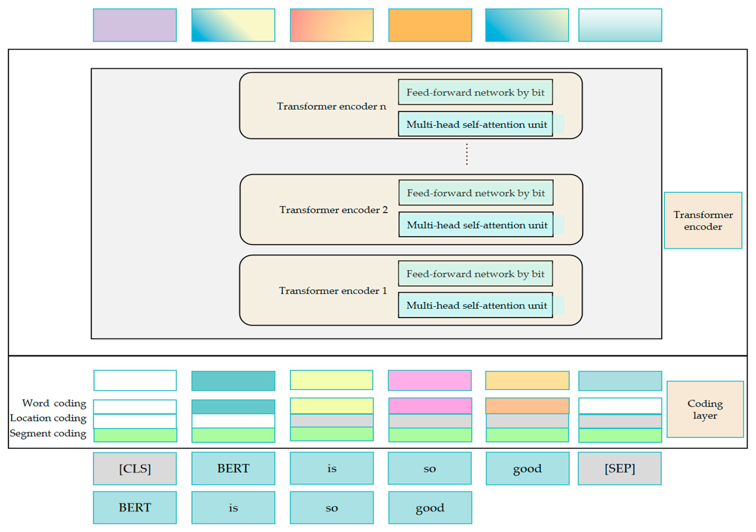
Task: Click the vertical dotted ellipsis between encoders
Action: 467,154
